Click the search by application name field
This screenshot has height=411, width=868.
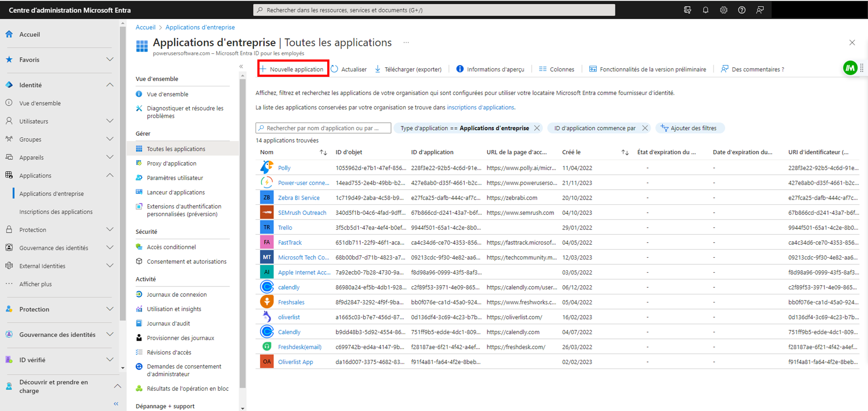pos(323,128)
